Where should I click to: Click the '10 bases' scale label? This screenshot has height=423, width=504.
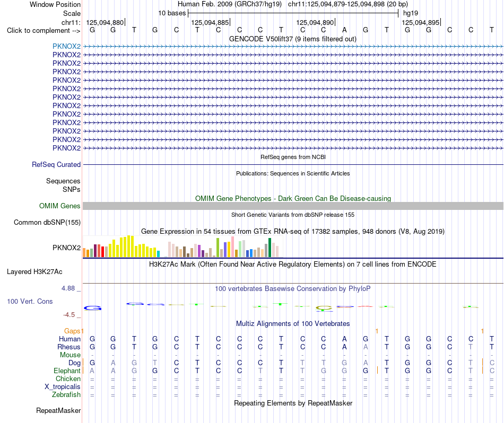pyautogui.click(x=172, y=13)
